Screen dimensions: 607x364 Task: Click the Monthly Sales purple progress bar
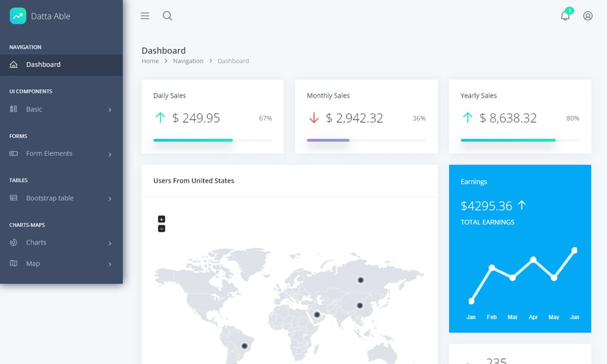pyautogui.click(x=328, y=140)
